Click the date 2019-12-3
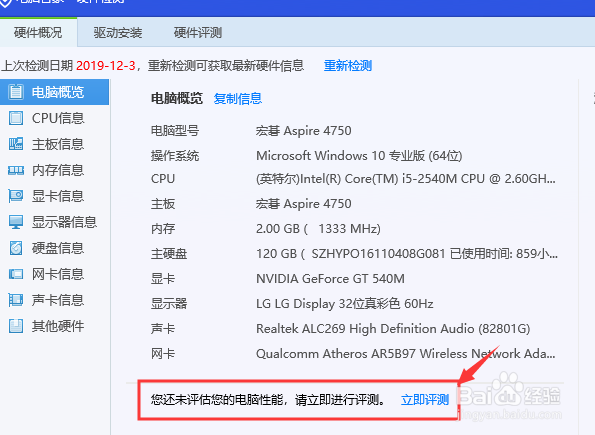 (x=105, y=66)
